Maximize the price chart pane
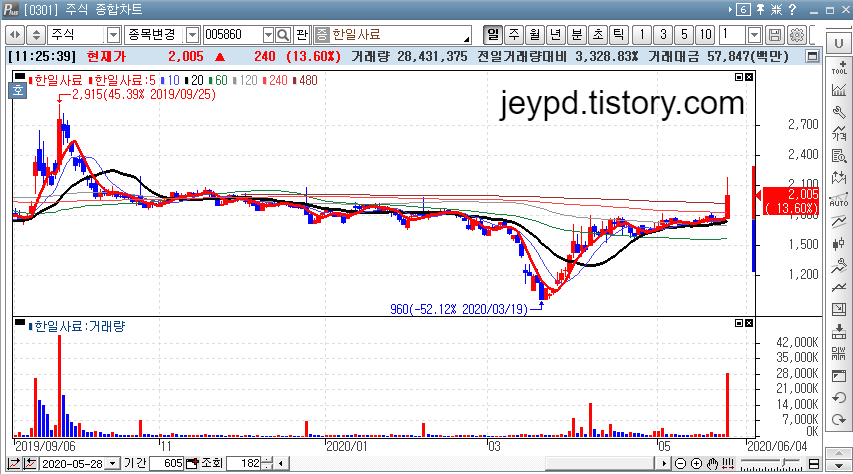Viewport: 853px width, 474px height. pyautogui.click(x=739, y=77)
